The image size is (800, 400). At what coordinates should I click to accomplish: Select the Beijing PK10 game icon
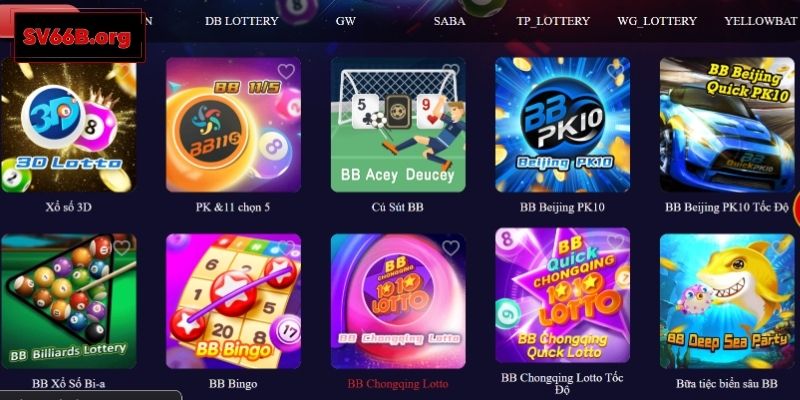(563, 124)
